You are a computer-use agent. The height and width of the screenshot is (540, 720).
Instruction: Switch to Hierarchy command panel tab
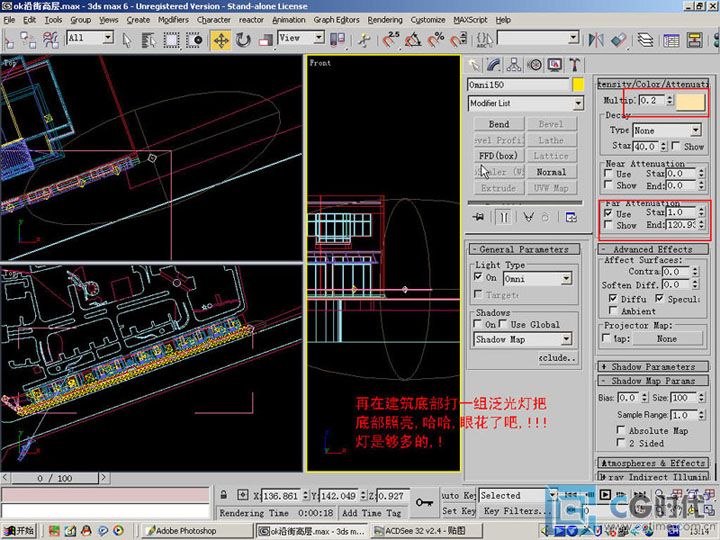click(x=514, y=65)
